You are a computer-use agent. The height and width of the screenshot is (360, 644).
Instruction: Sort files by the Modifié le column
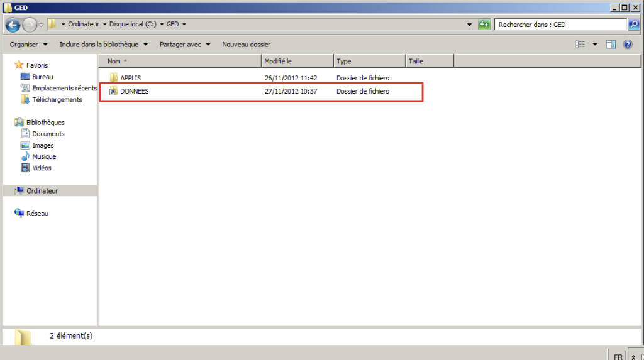278,62
